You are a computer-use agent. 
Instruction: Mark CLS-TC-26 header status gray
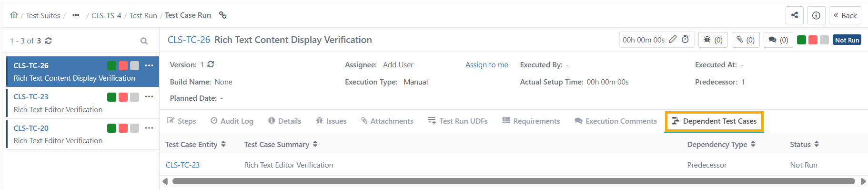click(825, 40)
